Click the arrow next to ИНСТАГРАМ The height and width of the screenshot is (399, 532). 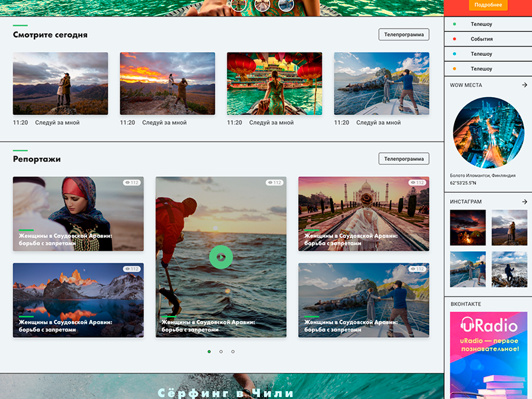pos(524,201)
